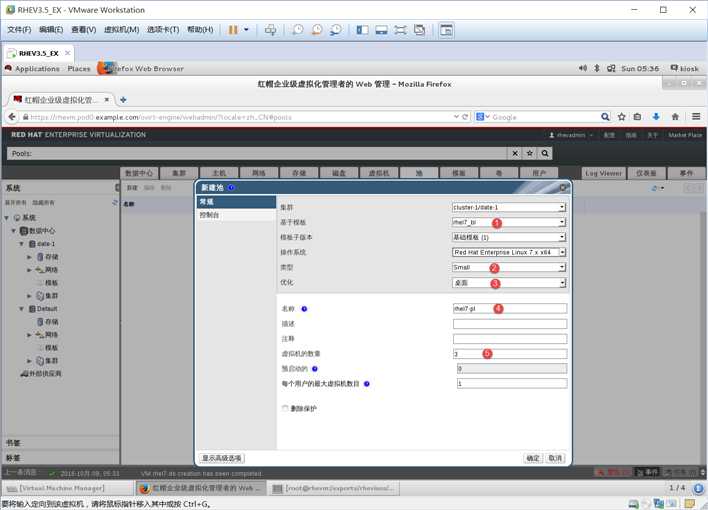Click the root@rhevm terminal taskbar item
Viewport: 708px width, 510px height.
[x=334, y=488]
